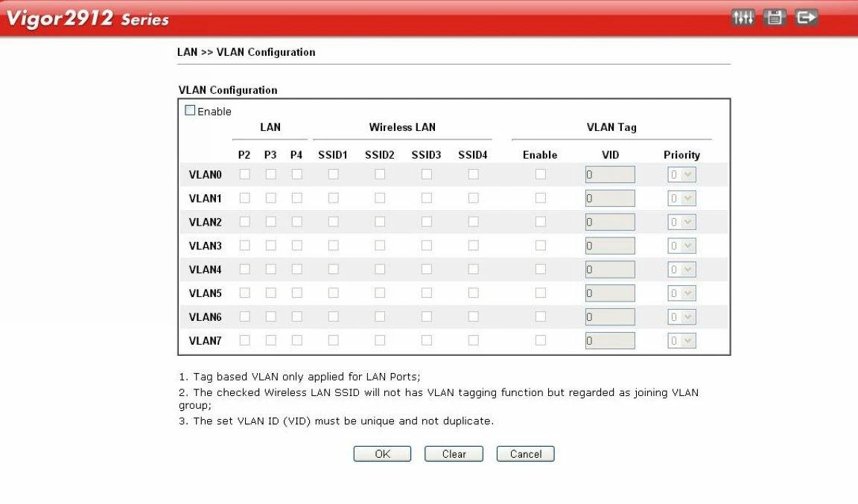Viewport: 858px width, 504px height.
Task: Enable the VLAN Configuration feature checkbox
Action: tap(191, 110)
